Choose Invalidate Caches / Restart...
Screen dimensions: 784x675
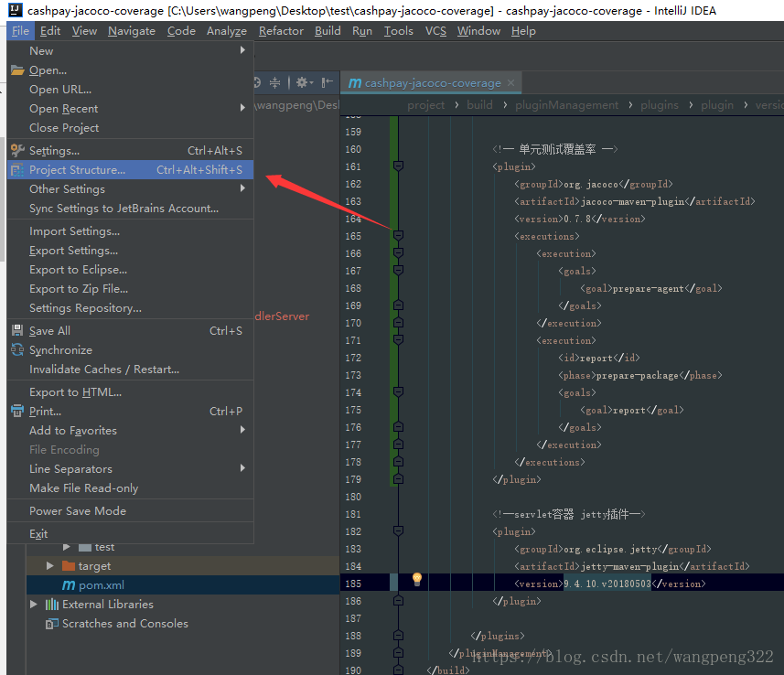131,370
